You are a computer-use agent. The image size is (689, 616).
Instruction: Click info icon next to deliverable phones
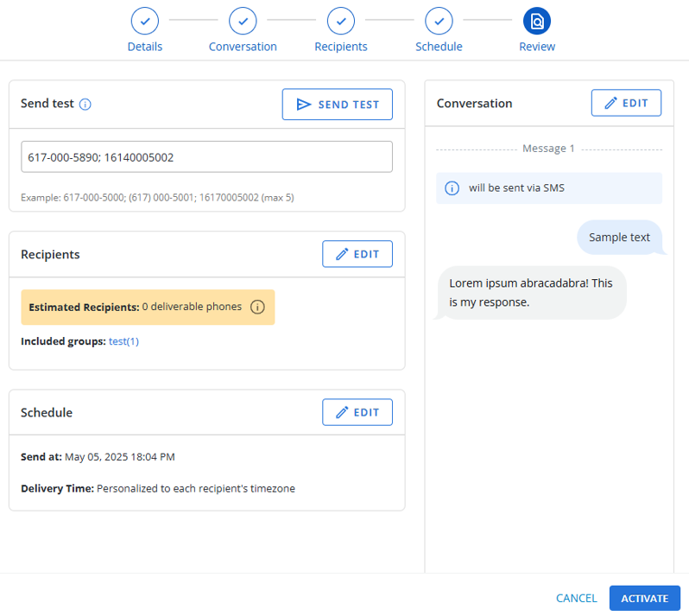[257, 308]
